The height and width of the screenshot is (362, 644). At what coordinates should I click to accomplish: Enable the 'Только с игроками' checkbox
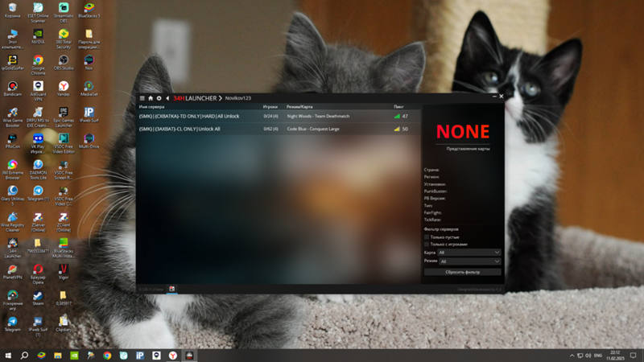pyautogui.click(x=427, y=245)
